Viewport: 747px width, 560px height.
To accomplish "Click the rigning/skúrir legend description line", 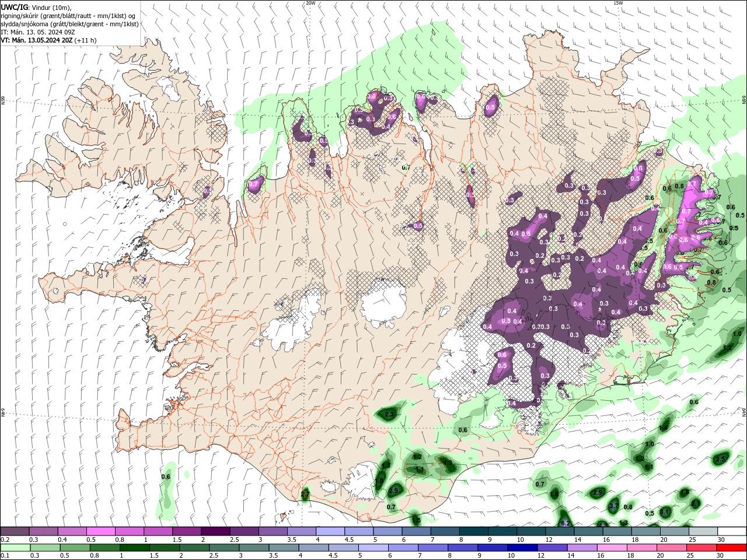I will (x=68, y=16).
